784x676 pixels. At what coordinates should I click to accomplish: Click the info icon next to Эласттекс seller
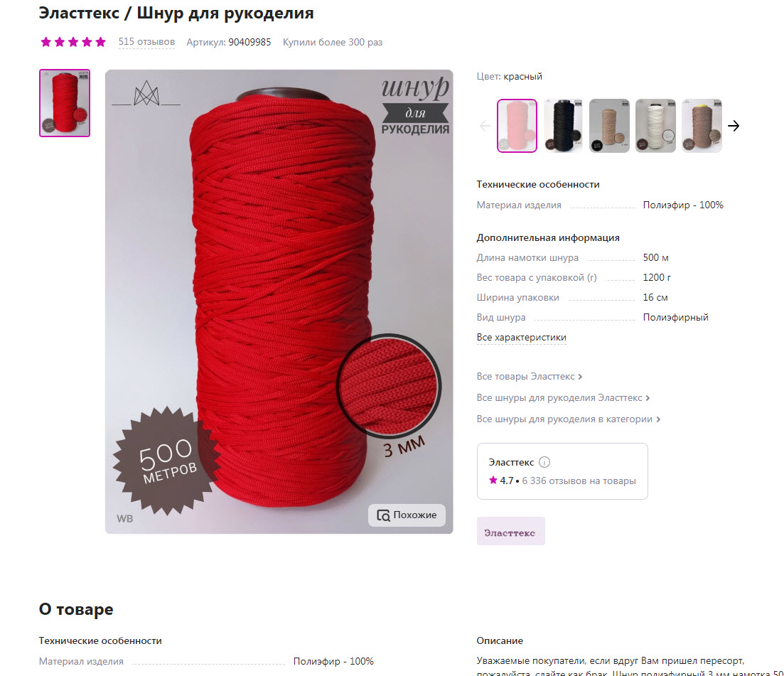(x=544, y=463)
